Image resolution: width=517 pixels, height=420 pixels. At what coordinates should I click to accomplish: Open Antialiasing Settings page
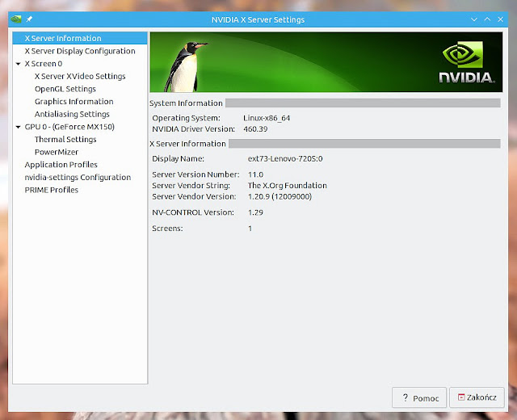[x=72, y=114]
